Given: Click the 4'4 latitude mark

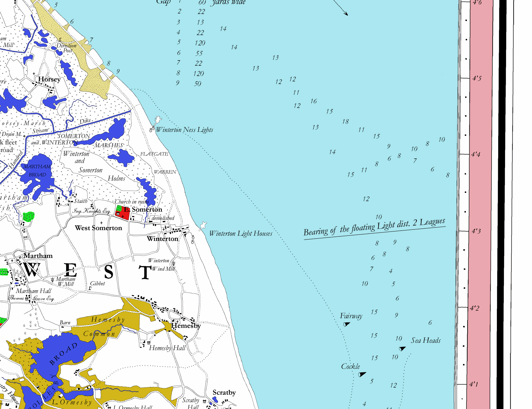Looking at the screenshot, I should click(x=476, y=154).
